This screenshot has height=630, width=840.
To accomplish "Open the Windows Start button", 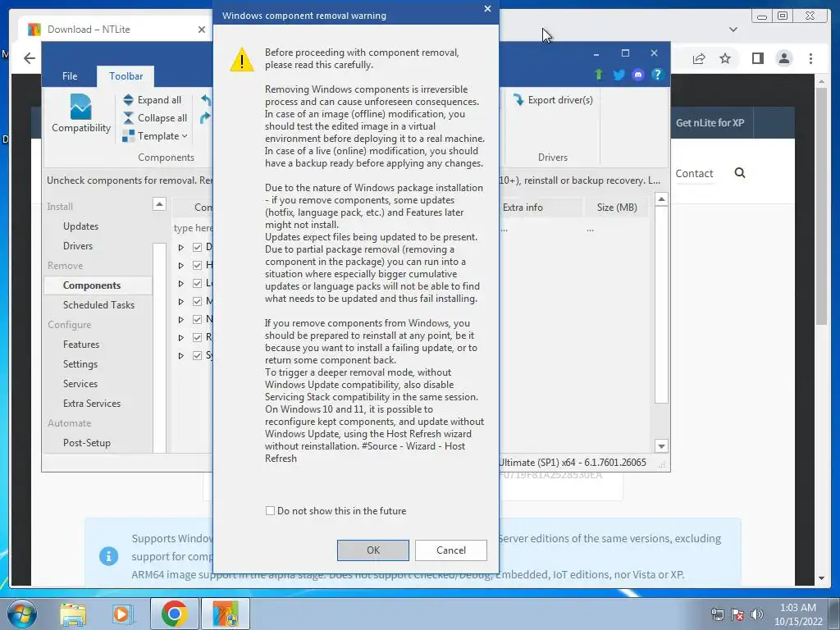I will coord(22,614).
